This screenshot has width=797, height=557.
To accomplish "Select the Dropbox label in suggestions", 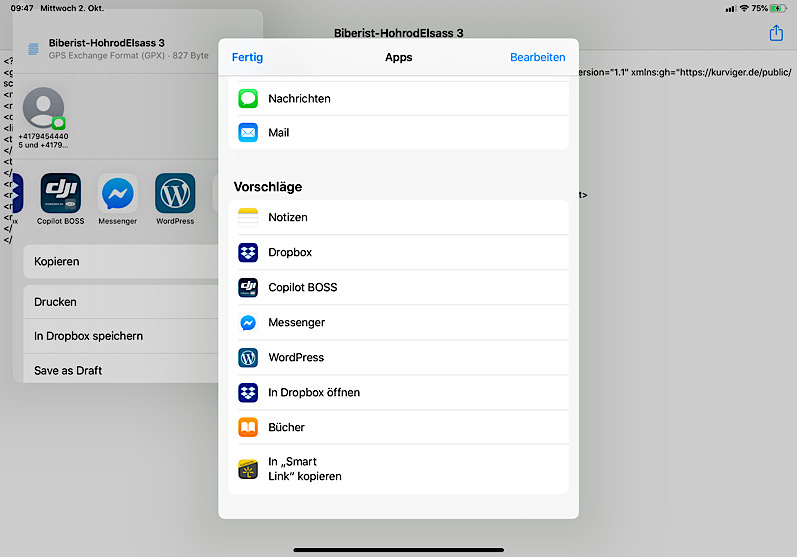I will click(x=290, y=252).
